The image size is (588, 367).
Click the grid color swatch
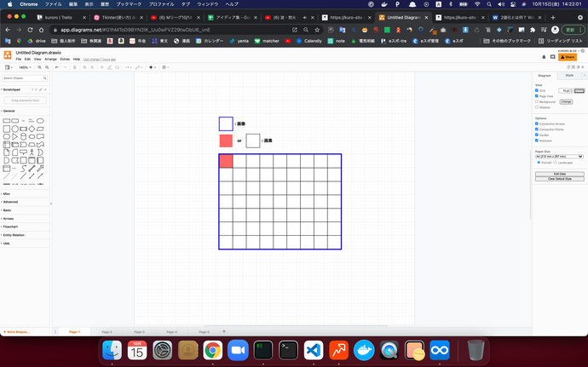pos(579,90)
